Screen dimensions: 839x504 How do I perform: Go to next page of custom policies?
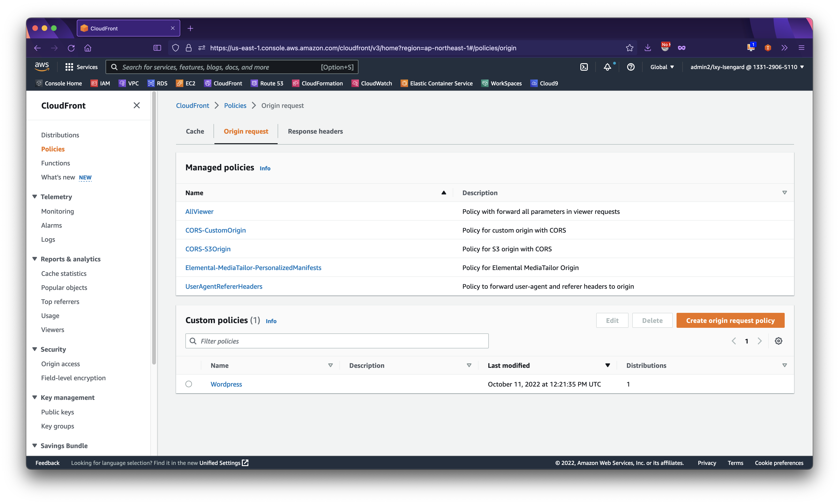point(759,341)
